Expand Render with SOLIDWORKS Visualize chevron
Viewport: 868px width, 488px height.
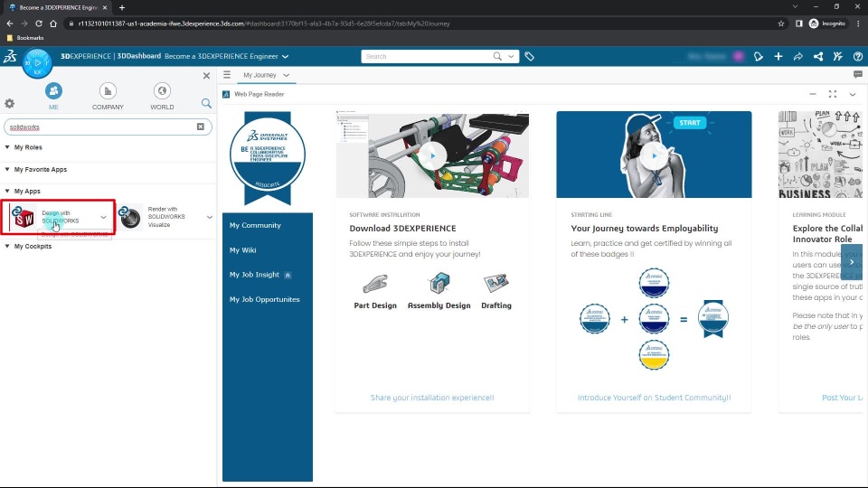click(210, 218)
